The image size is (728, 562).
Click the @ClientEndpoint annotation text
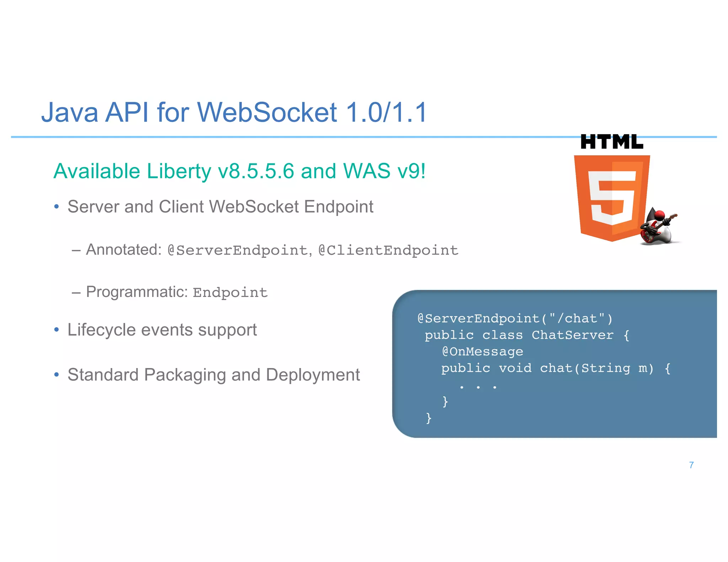click(x=388, y=250)
